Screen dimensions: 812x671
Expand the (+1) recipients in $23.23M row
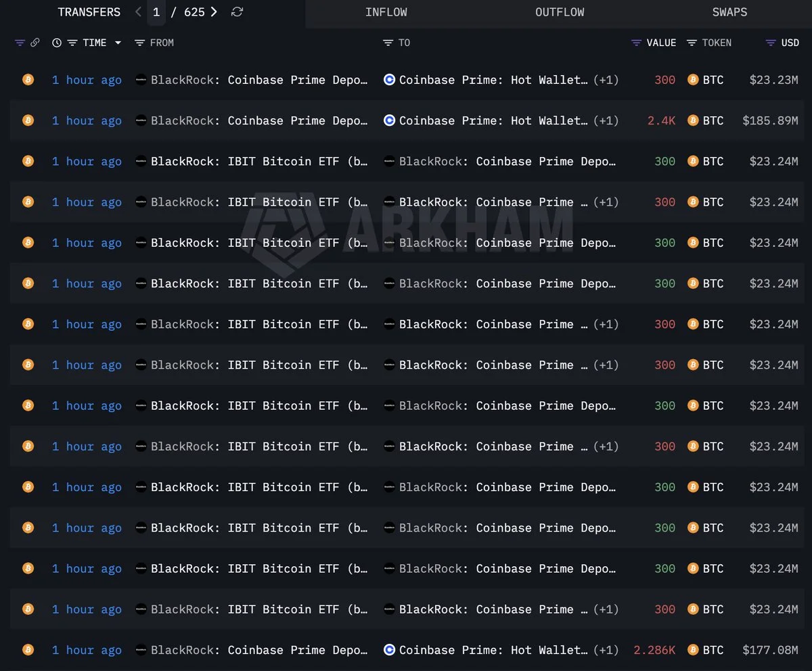[606, 80]
